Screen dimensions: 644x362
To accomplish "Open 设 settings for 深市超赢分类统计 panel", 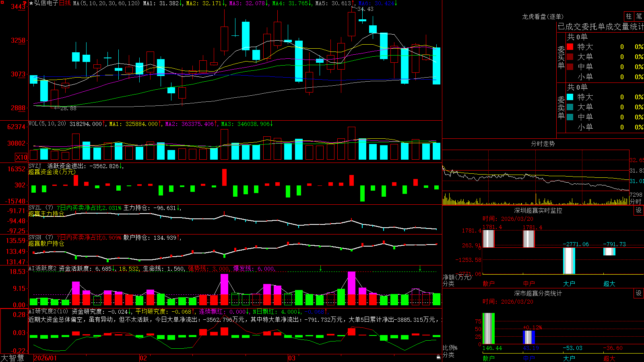I will (x=639, y=293).
